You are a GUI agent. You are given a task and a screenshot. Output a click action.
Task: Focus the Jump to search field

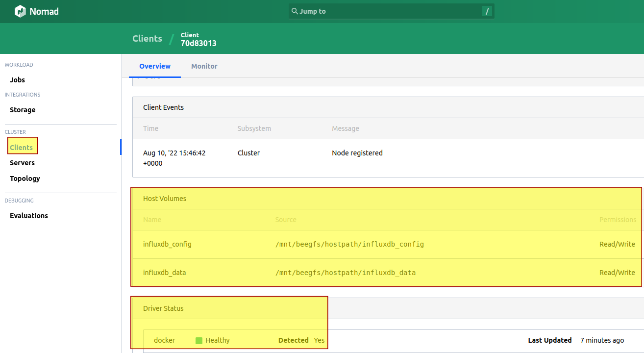[x=392, y=11]
